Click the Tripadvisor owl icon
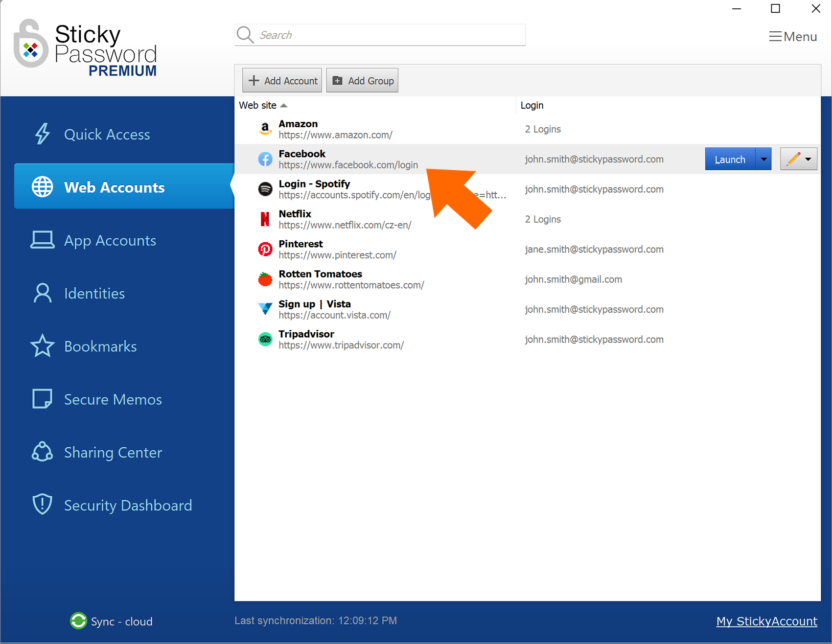 [265, 339]
